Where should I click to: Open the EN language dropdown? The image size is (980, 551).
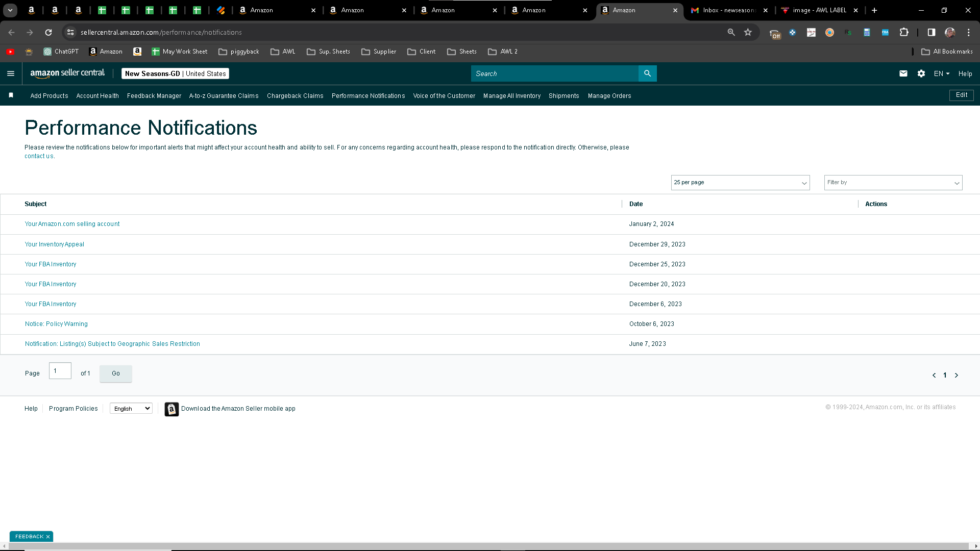click(942, 73)
